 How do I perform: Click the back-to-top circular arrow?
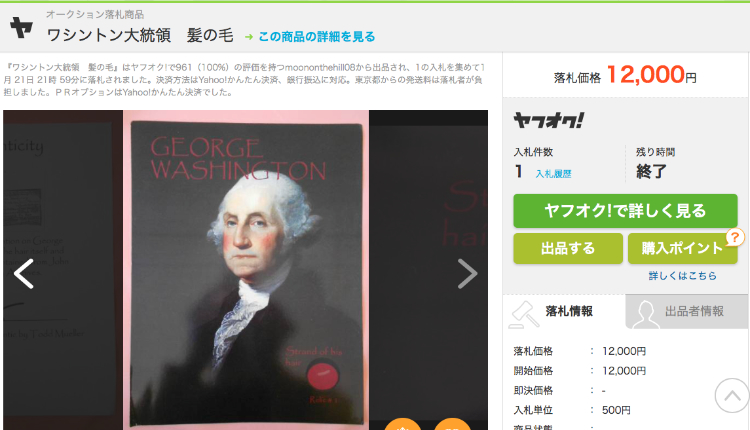732,396
